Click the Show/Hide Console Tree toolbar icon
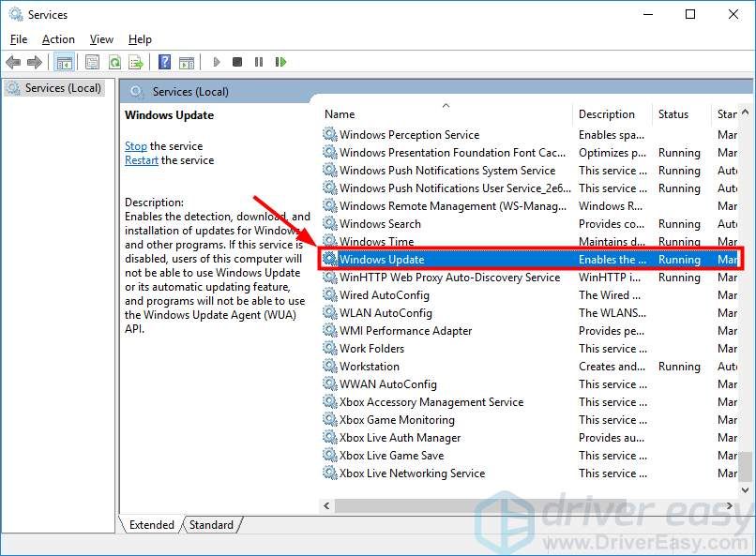756x556 pixels. pyautogui.click(x=65, y=62)
